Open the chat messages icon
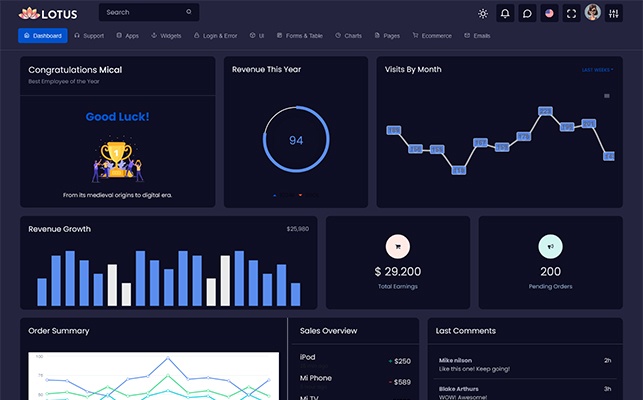643x400 pixels. click(x=528, y=13)
